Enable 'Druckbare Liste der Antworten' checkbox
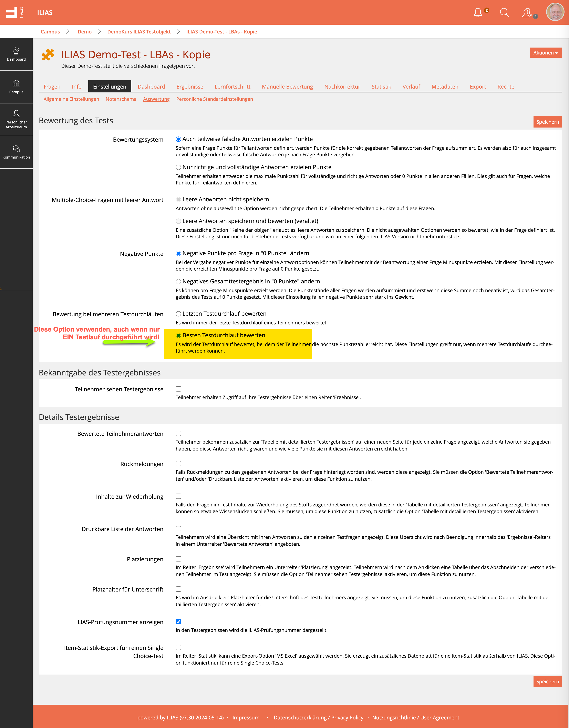The width and height of the screenshot is (569, 728). click(179, 529)
